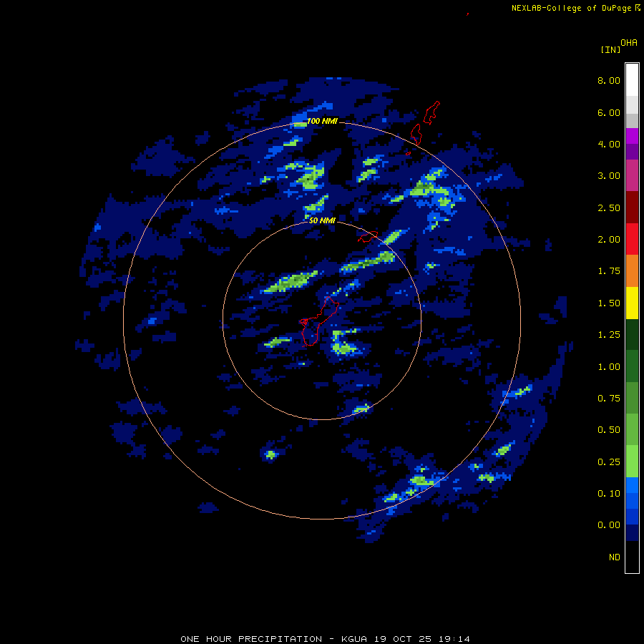Pick the bright red legend swatch

pyautogui.click(x=632, y=239)
